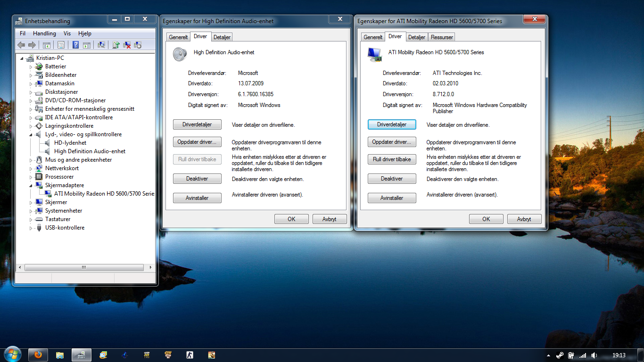Toggle the show/hide console tree icon
Image resolution: width=644 pixels, height=362 pixels.
47,45
